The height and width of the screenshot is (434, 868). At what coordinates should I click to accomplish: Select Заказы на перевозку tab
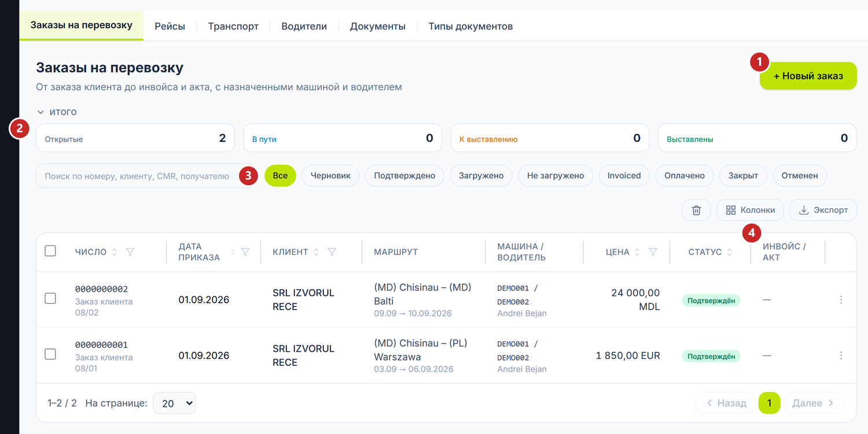tap(82, 25)
